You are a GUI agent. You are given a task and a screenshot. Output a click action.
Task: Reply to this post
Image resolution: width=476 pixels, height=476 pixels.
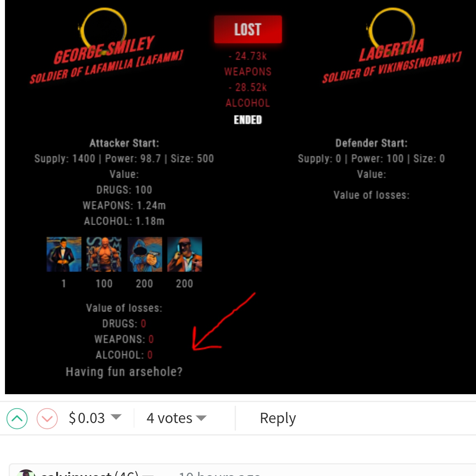tap(278, 418)
